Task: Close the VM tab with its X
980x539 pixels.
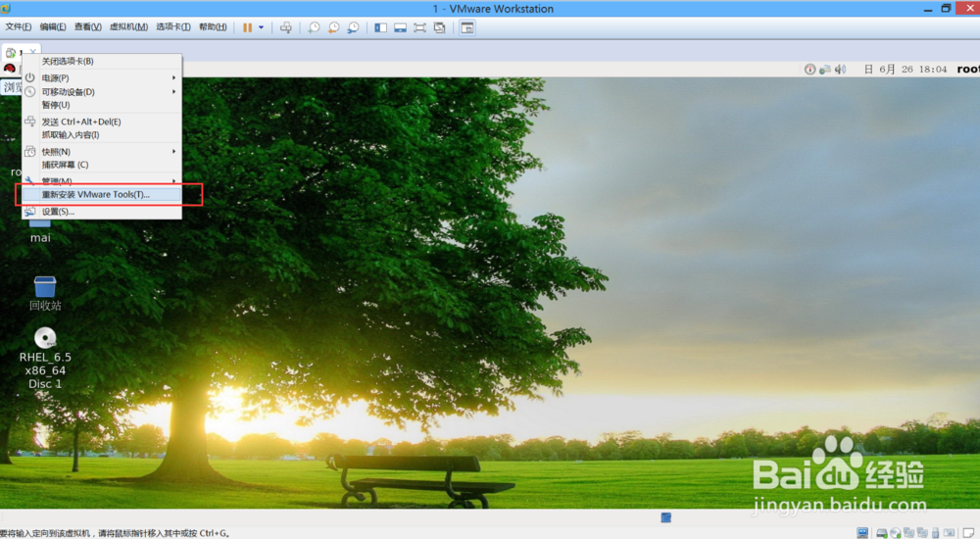Action: 33,51
